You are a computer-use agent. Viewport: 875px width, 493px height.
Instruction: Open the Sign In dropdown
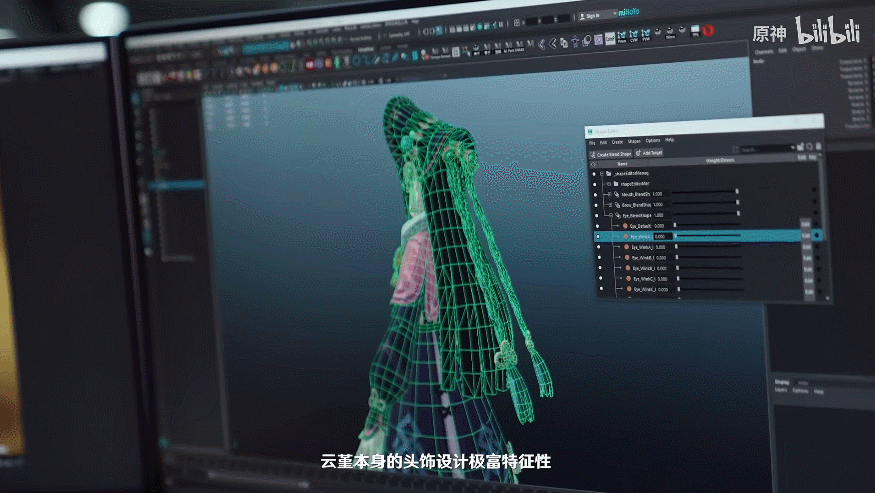[597, 16]
